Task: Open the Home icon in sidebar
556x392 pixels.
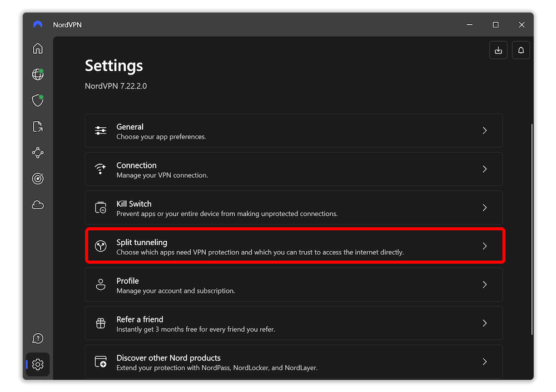Action: 38,48
